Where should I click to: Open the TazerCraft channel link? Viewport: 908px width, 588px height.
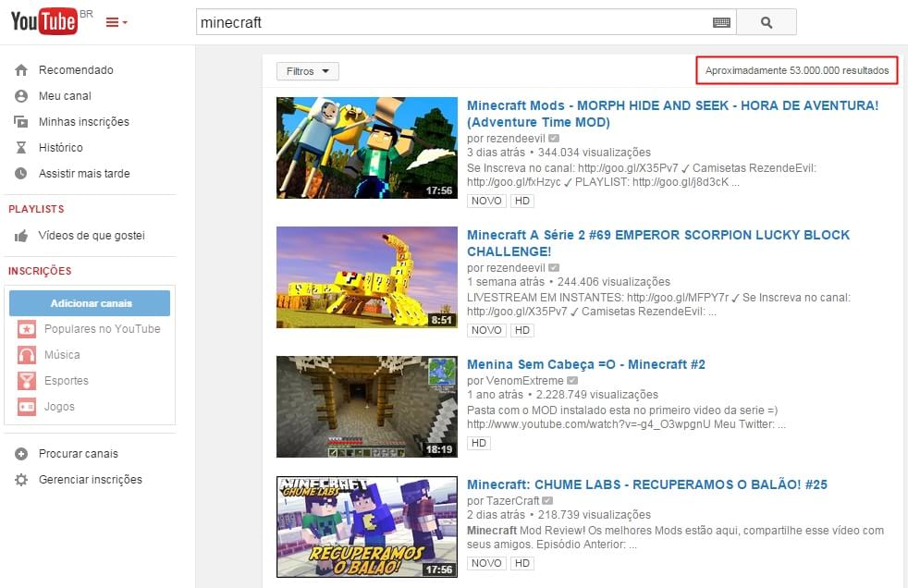[512, 500]
